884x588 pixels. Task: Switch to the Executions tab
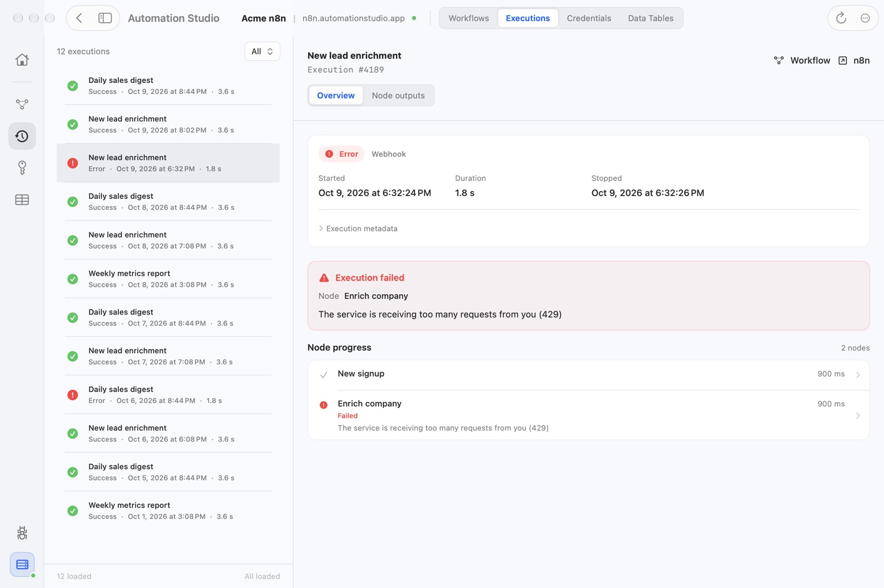(x=528, y=18)
